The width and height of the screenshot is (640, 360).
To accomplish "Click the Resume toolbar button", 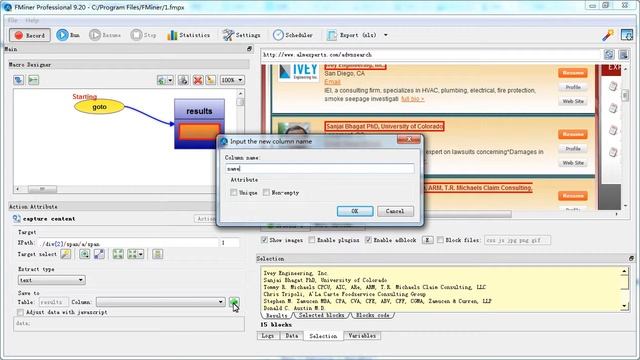I will (105, 35).
